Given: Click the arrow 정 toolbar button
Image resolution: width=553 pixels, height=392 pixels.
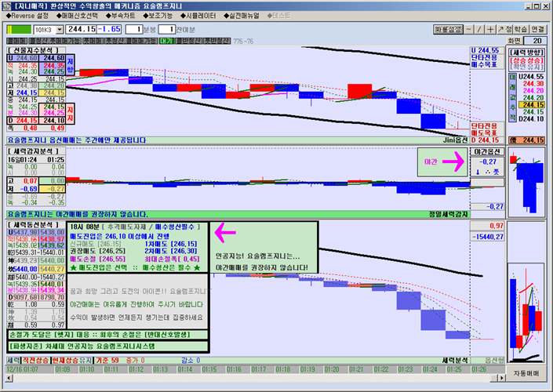Looking at the screenshot, I should click(504, 30).
